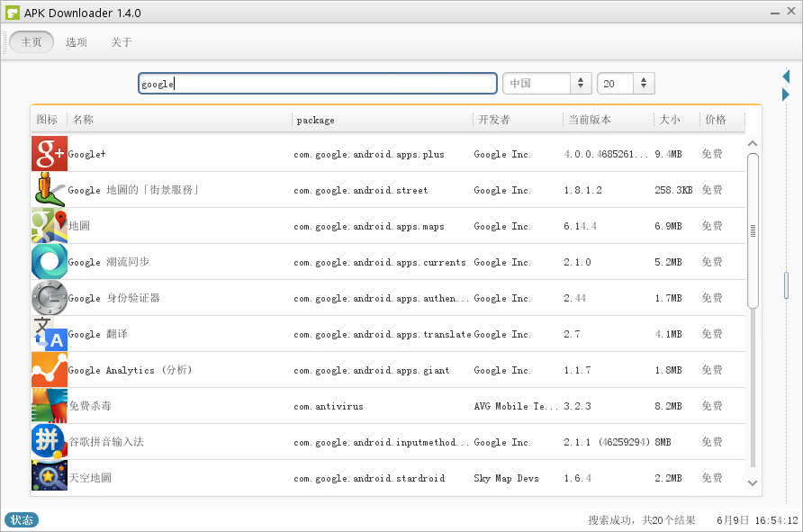
Task: Select the Google Analytics (分析) row name
Action: [x=130, y=370]
